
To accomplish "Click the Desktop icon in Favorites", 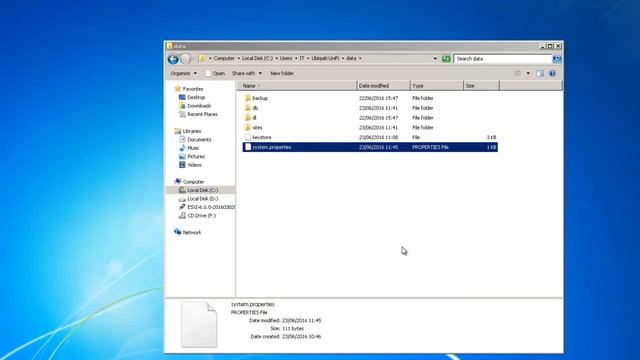I will tap(182, 97).
